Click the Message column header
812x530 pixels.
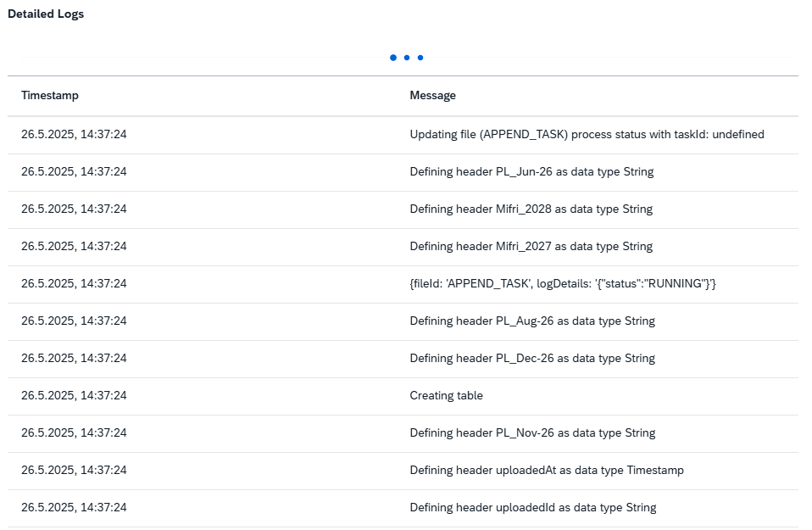(x=432, y=96)
